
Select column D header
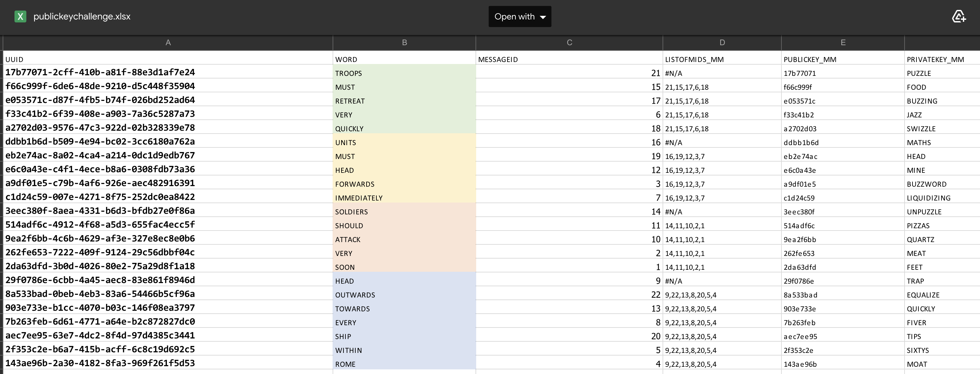pos(722,43)
